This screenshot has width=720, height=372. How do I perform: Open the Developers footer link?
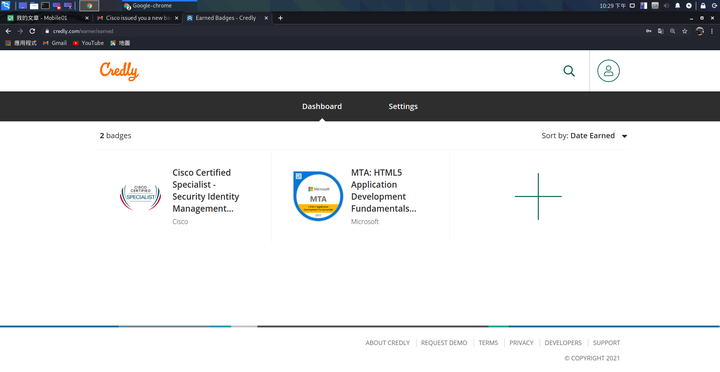pos(563,343)
